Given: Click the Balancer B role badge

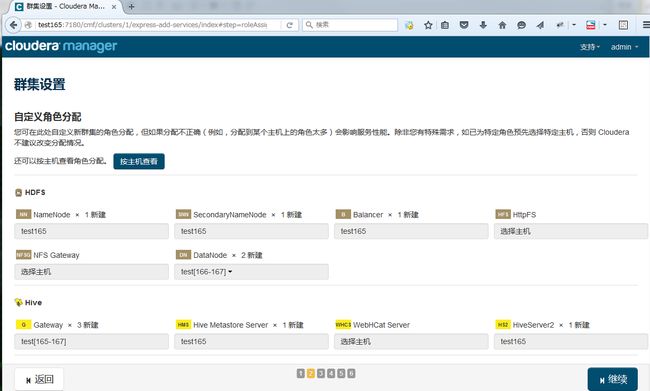Looking at the screenshot, I should point(343,214).
